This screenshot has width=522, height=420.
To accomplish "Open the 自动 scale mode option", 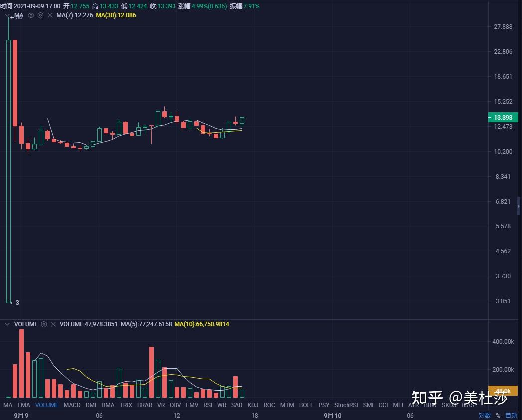I will 511,415.
